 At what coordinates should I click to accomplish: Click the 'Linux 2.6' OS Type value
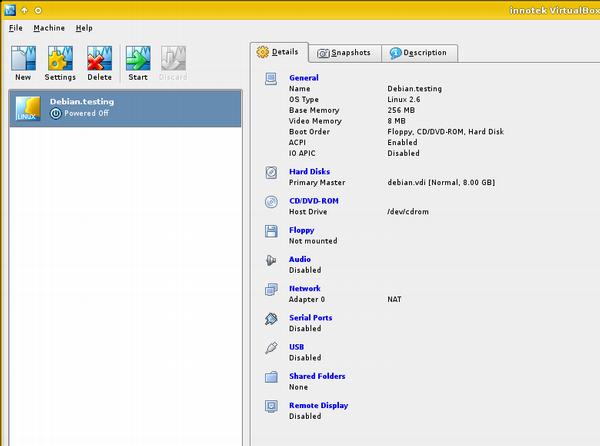click(404, 99)
